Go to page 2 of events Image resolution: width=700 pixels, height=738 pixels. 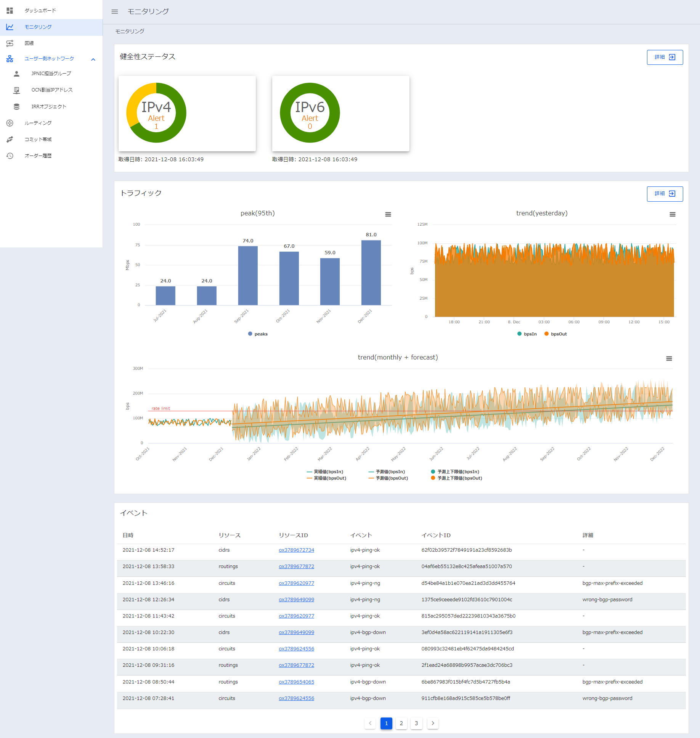pyautogui.click(x=401, y=723)
